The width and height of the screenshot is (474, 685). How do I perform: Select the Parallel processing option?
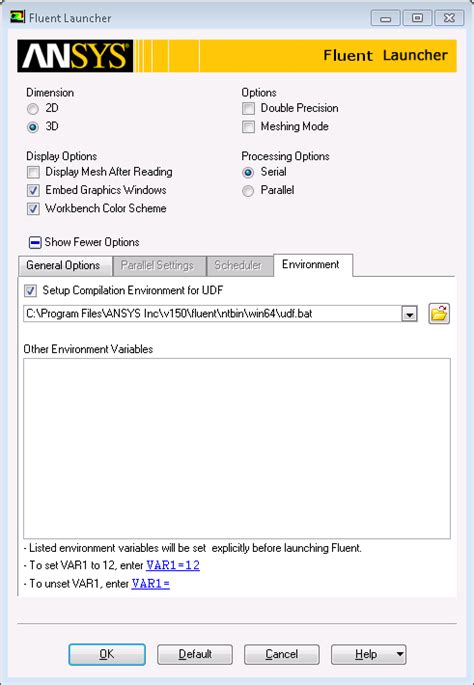click(248, 191)
